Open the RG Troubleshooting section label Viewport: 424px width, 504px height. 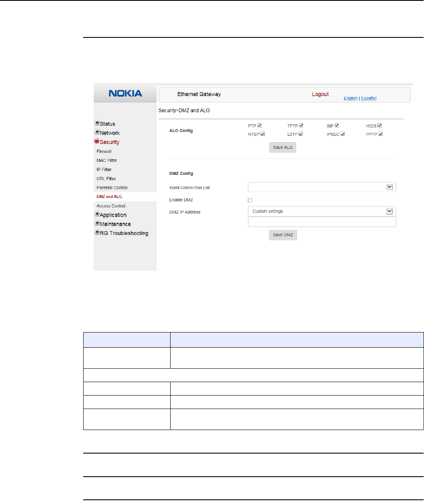[124, 233]
